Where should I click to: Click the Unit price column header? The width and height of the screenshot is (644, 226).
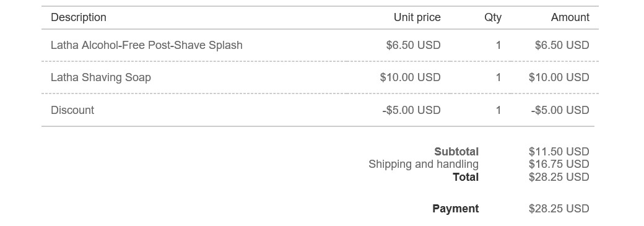(417, 18)
